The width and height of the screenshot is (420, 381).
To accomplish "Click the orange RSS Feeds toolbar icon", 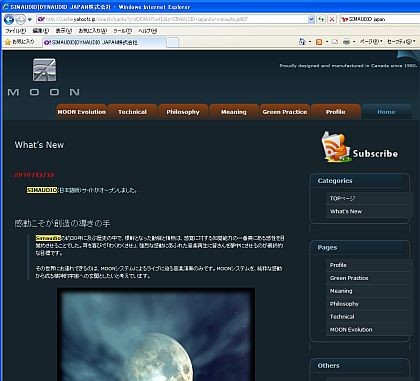I will (319, 42).
